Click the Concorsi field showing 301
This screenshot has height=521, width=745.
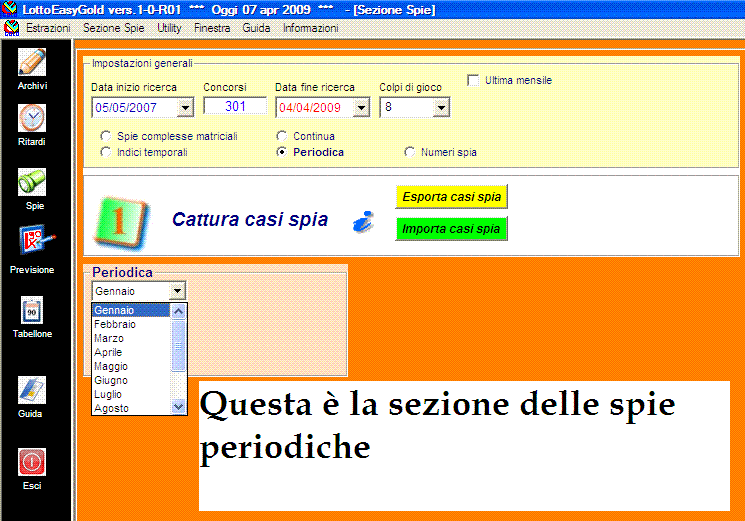point(235,106)
